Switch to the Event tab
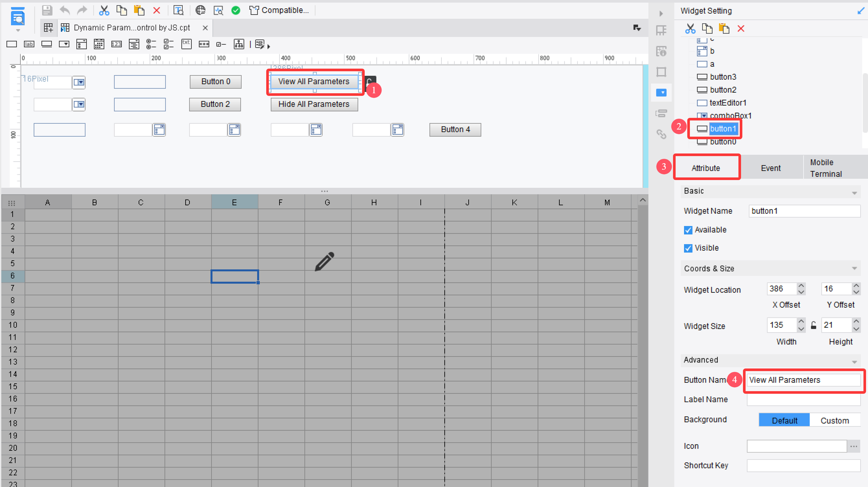This screenshot has height=487, width=868. pos(771,168)
